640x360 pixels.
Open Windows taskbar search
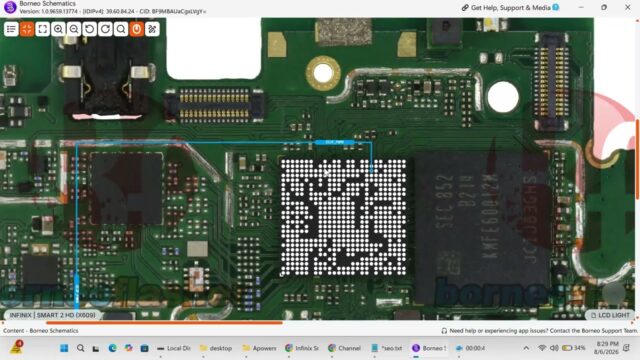[x=80, y=348]
